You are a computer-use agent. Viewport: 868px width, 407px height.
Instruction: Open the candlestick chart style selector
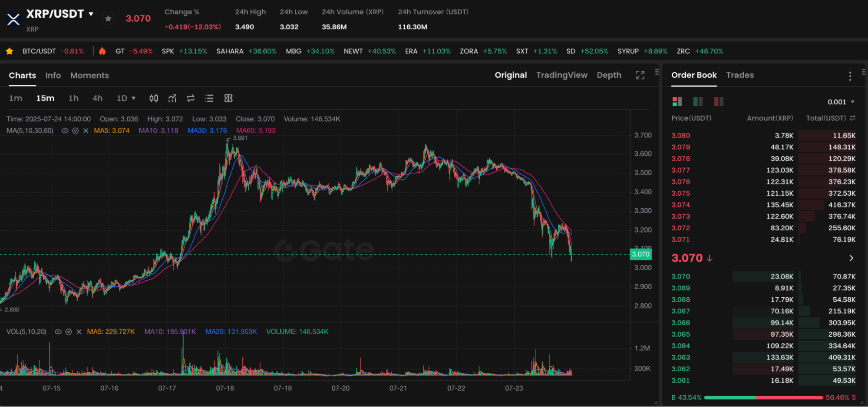click(x=154, y=98)
